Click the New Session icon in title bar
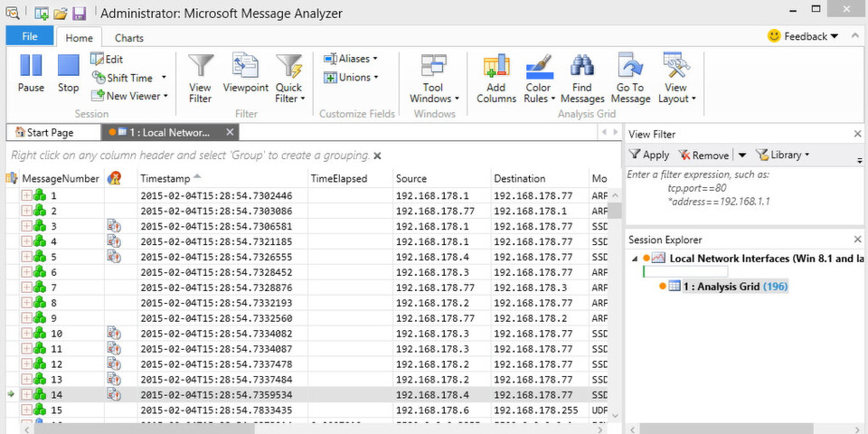This screenshot has height=434, width=868. 41,13
